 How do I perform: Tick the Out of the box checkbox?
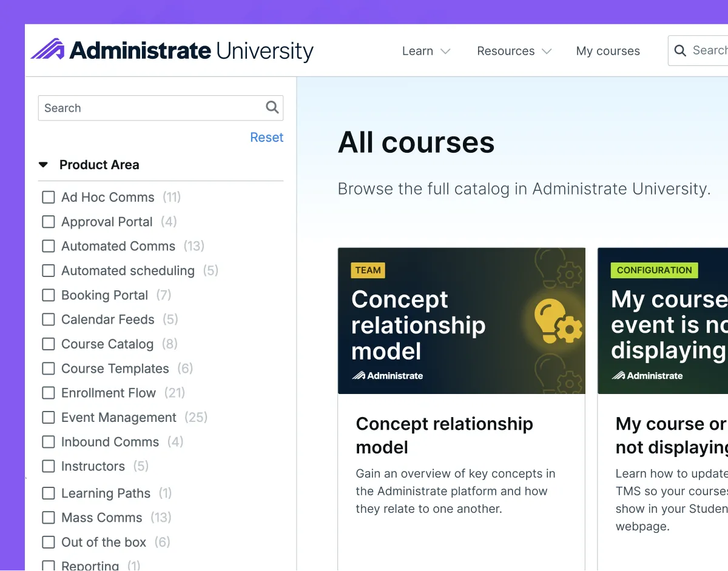[x=49, y=542]
